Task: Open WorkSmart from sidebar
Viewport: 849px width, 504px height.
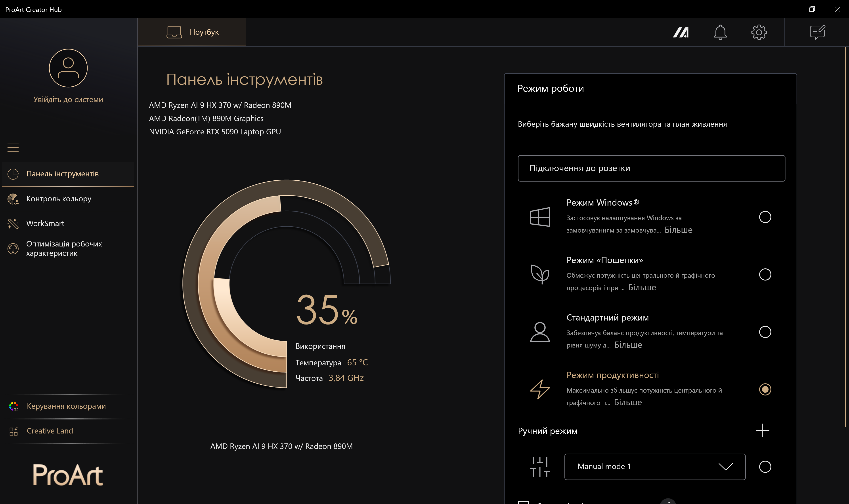Action: click(x=45, y=223)
